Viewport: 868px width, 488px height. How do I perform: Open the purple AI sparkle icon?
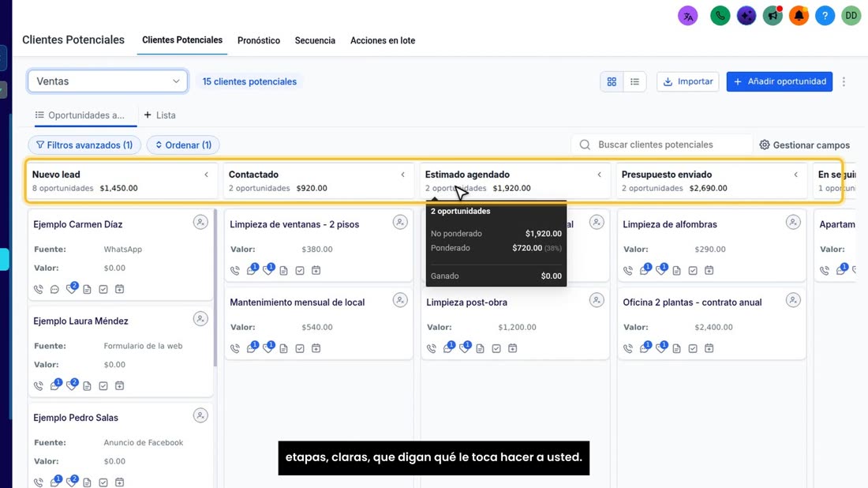[x=746, y=16]
